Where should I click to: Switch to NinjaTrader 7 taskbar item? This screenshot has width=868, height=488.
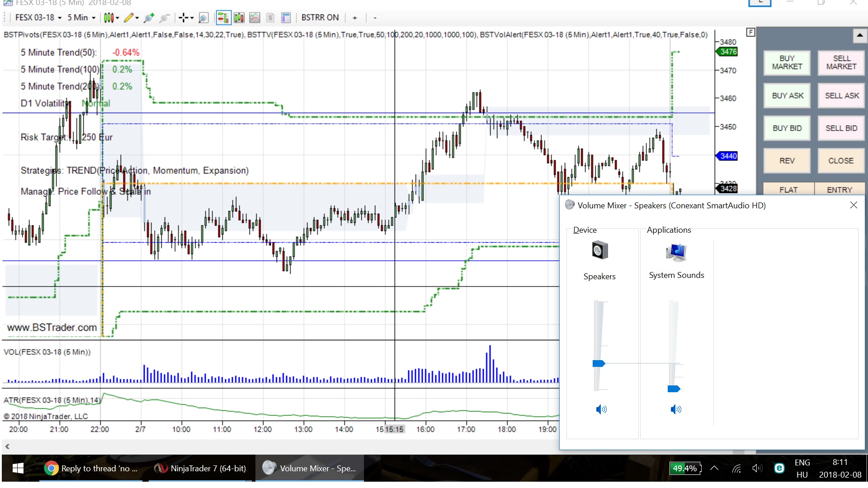200,469
